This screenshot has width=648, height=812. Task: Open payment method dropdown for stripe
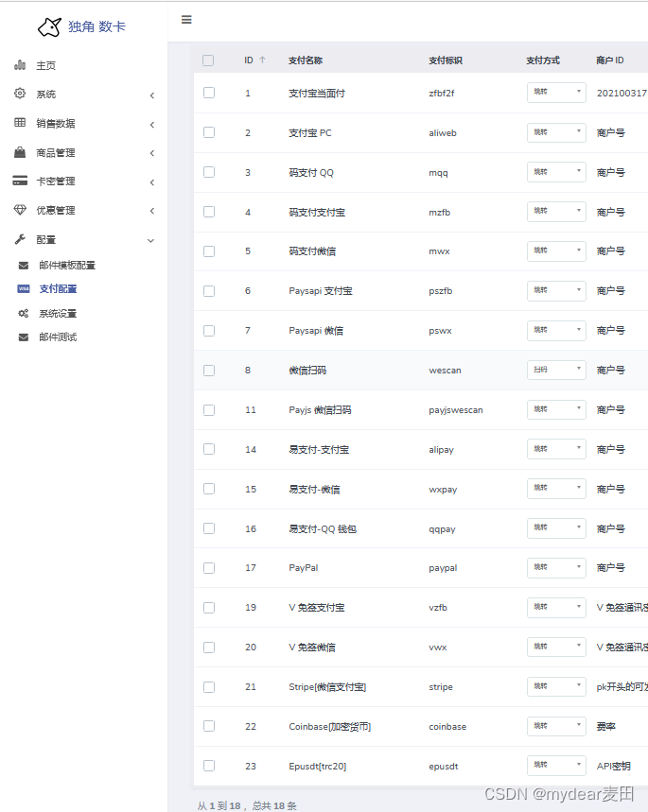[556, 686]
